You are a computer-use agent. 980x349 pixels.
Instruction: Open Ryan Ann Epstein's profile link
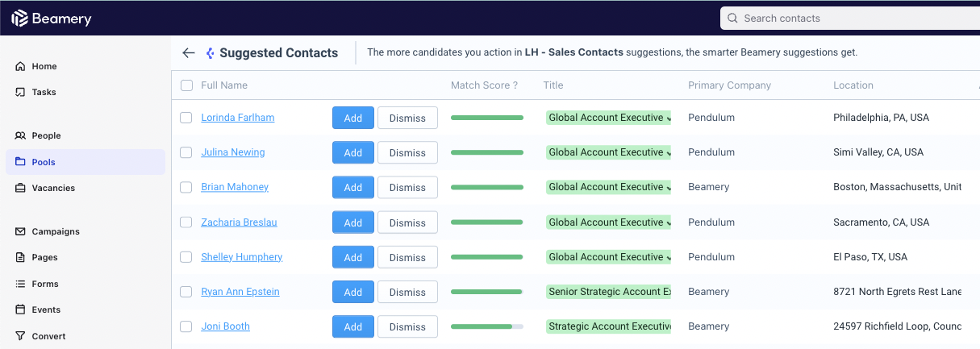click(240, 292)
